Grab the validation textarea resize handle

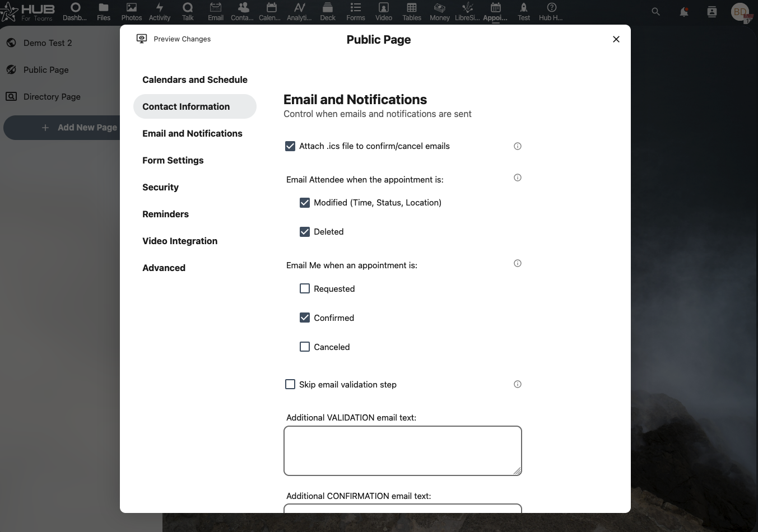tap(517, 471)
